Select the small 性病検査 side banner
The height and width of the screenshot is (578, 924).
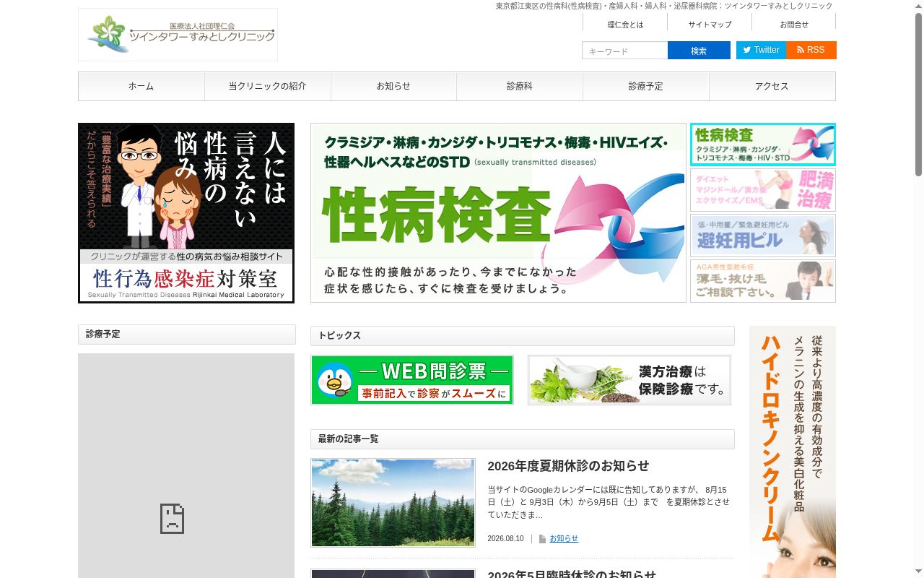pyautogui.click(x=763, y=144)
